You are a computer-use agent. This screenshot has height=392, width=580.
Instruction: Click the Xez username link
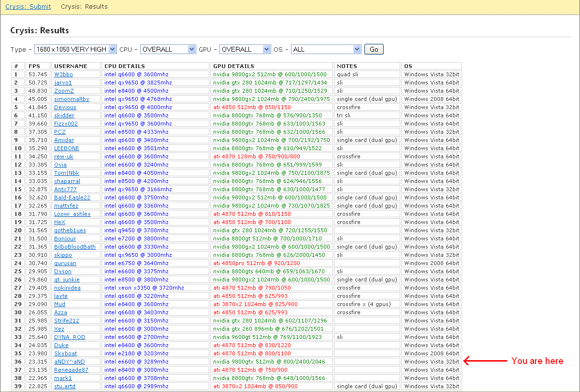coord(59,329)
